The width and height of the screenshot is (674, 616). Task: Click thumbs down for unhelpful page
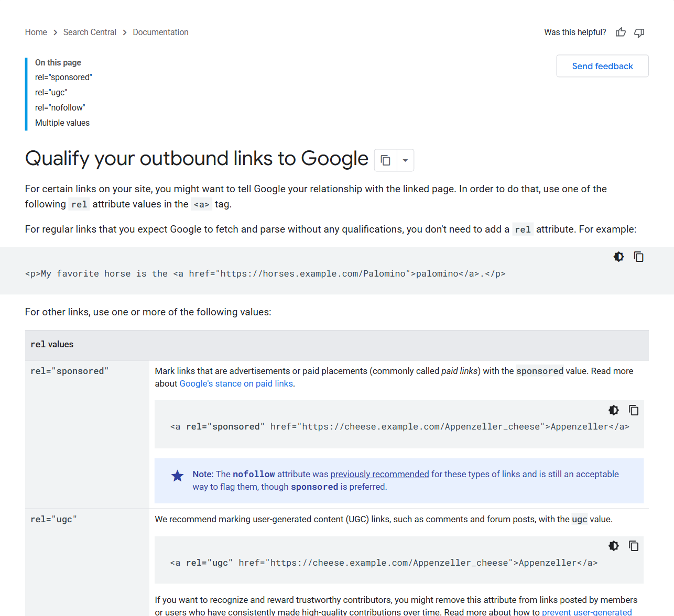639,32
